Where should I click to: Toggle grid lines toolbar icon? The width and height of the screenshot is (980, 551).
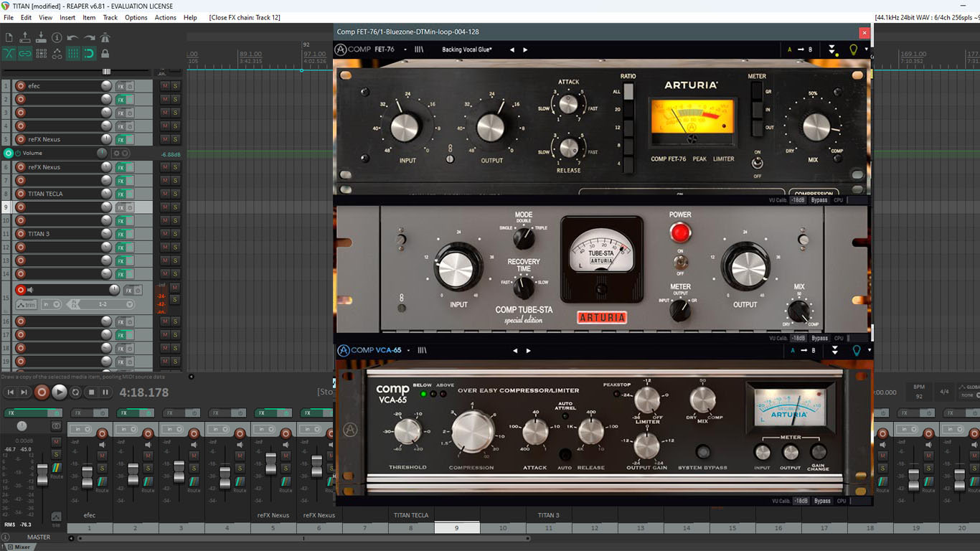(x=72, y=53)
